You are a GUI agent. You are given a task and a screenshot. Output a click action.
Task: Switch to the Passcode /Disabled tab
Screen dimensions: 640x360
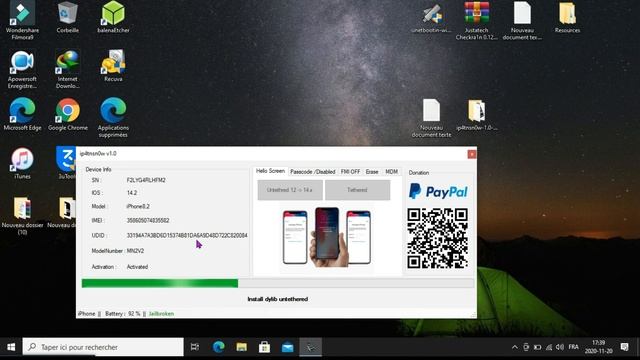pyautogui.click(x=313, y=172)
